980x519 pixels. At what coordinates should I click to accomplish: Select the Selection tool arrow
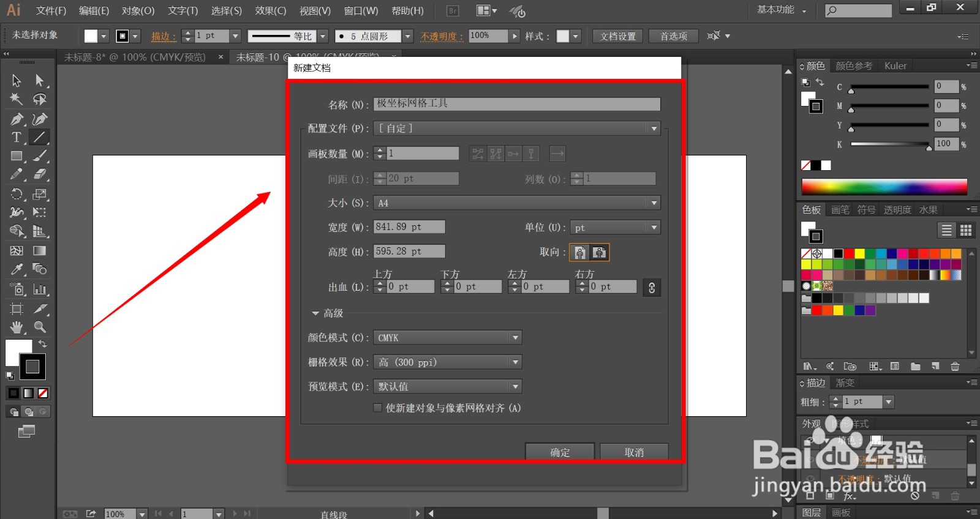click(17, 81)
